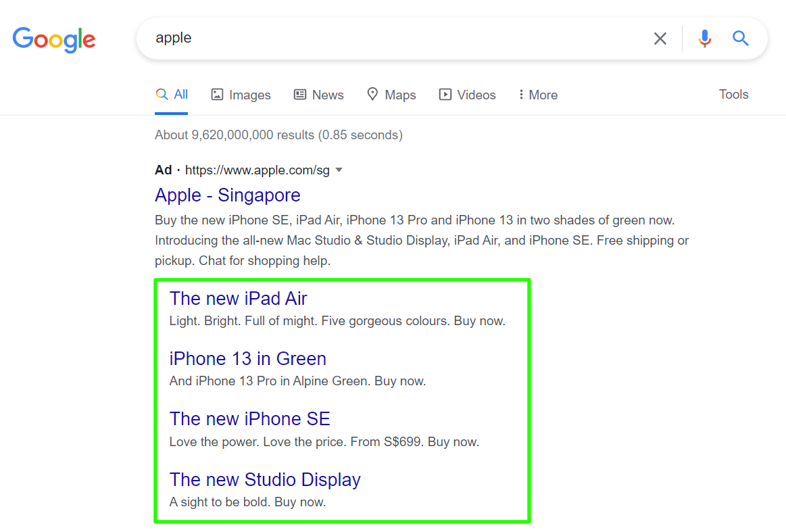The height and width of the screenshot is (532, 786).
Task: Click the And iPhone 13 Pro in Alpine Green text
Action: pyautogui.click(x=298, y=381)
